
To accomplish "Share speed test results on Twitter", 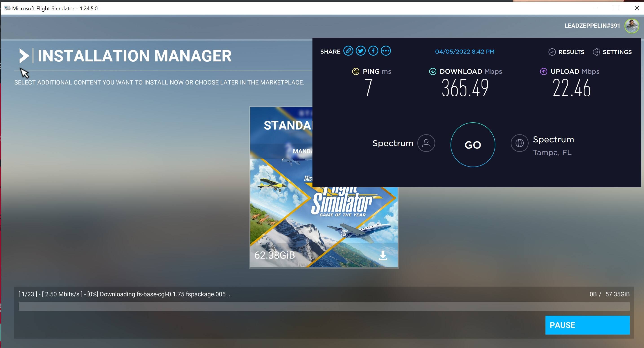I will (361, 51).
